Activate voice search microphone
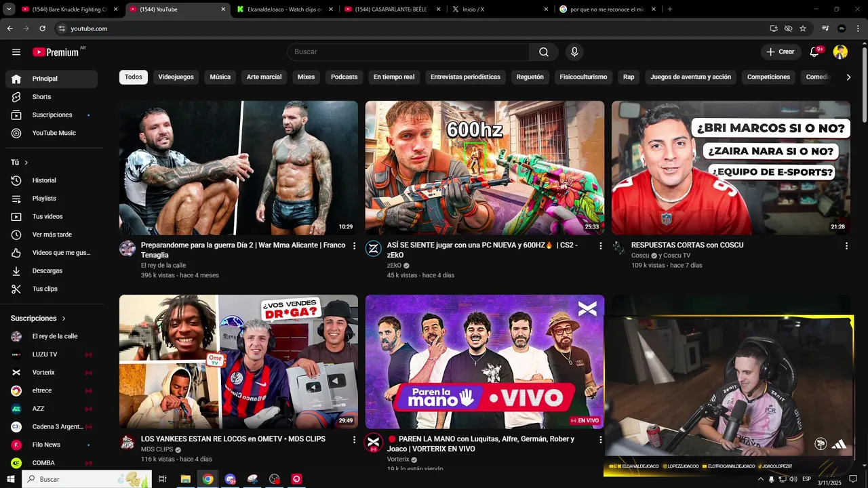868x488 pixels. 574,52
